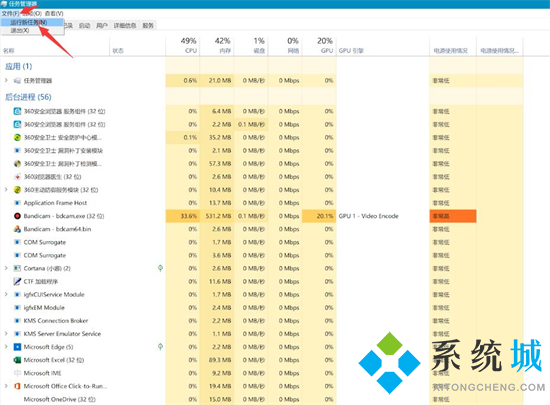The image size is (550, 405).
Task: Switch to the 用户 tab
Action: point(102,25)
